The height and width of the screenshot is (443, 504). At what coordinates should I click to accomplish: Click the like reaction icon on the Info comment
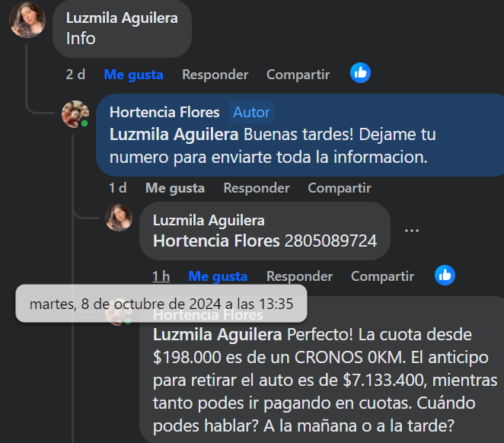pos(360,72)
